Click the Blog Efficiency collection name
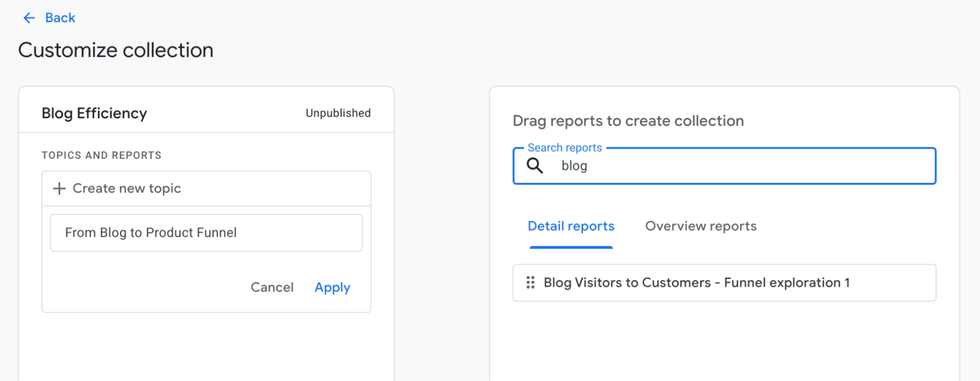 coord(94,113)
